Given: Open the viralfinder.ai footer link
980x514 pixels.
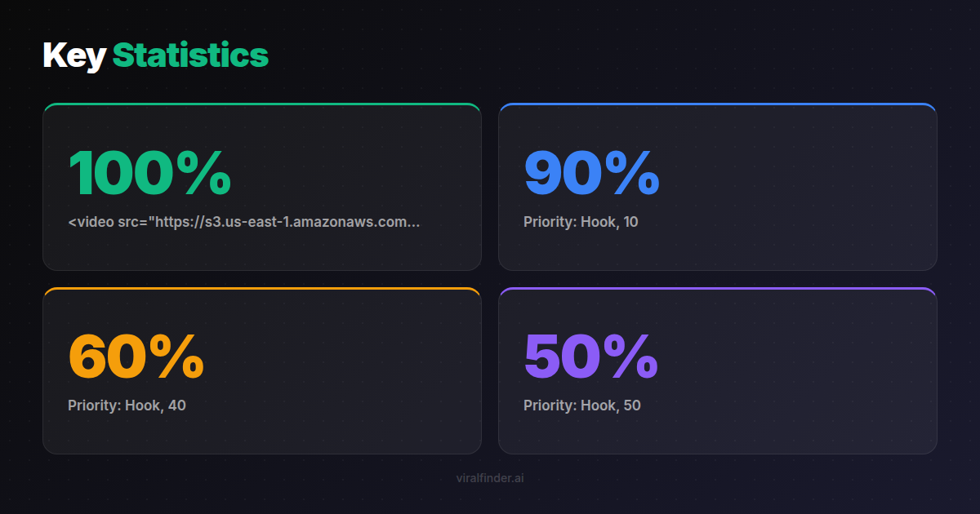Looking at the screenshot, I should [x=490, y=478].
